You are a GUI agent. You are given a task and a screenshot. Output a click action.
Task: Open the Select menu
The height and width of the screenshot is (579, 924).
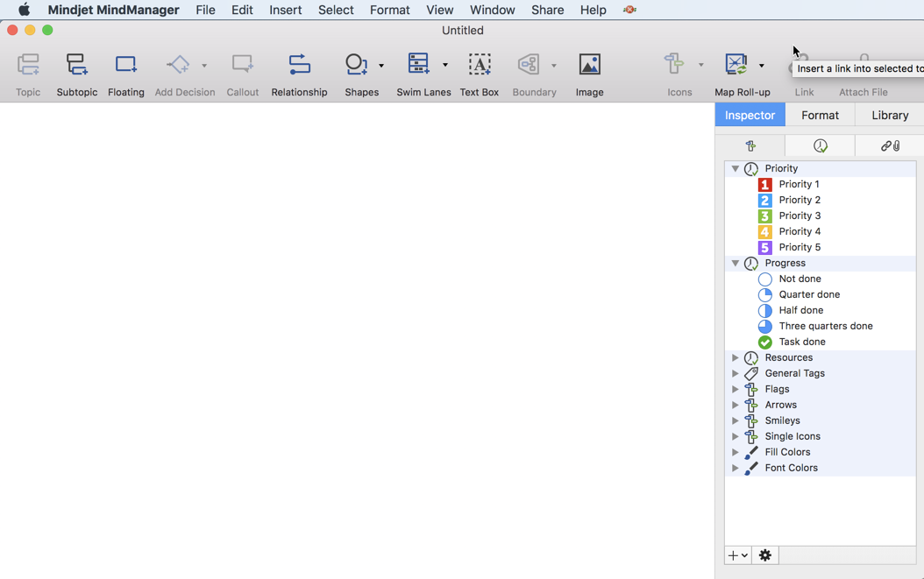coord(336,10)
